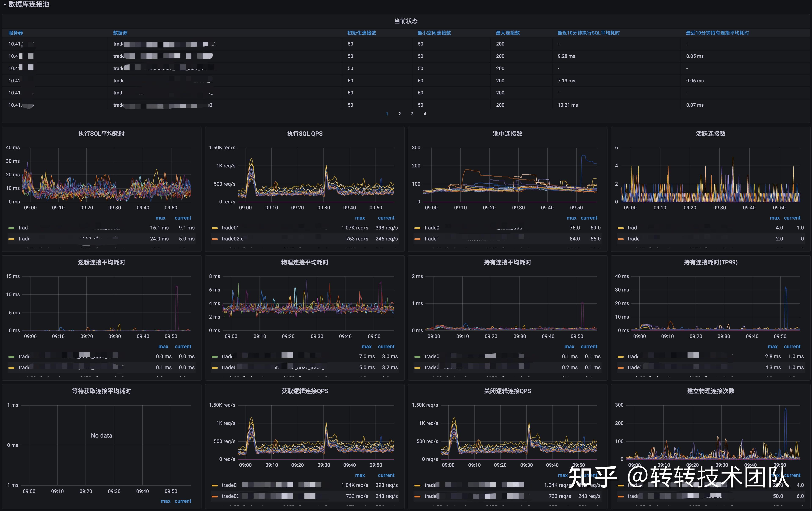Click the orange swatch of the second 池中连接数 series
The width and height of the screenshot is (812, 511).
[417, 239]
